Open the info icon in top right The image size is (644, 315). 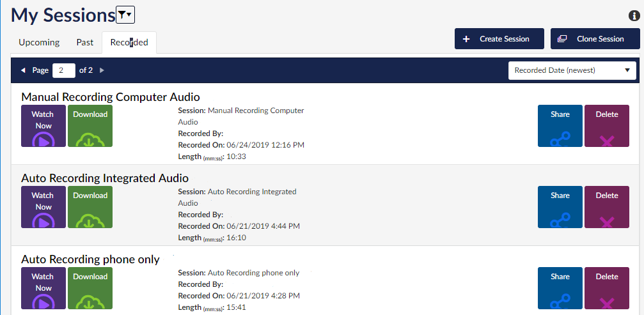[634, 16]
